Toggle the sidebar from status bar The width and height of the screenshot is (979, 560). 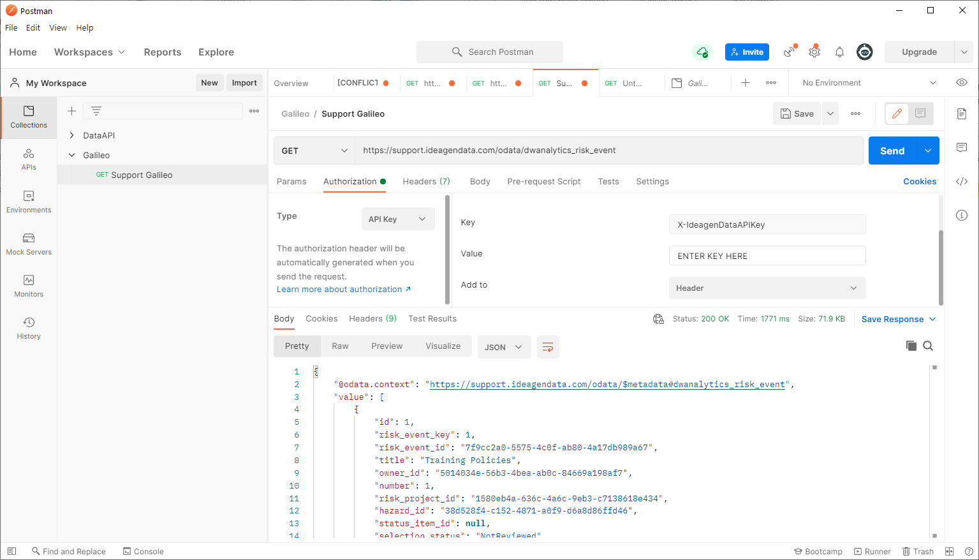tap(11, 551)
